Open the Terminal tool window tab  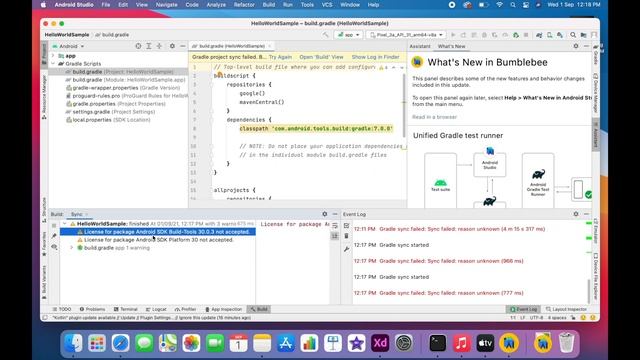point(126,309)
